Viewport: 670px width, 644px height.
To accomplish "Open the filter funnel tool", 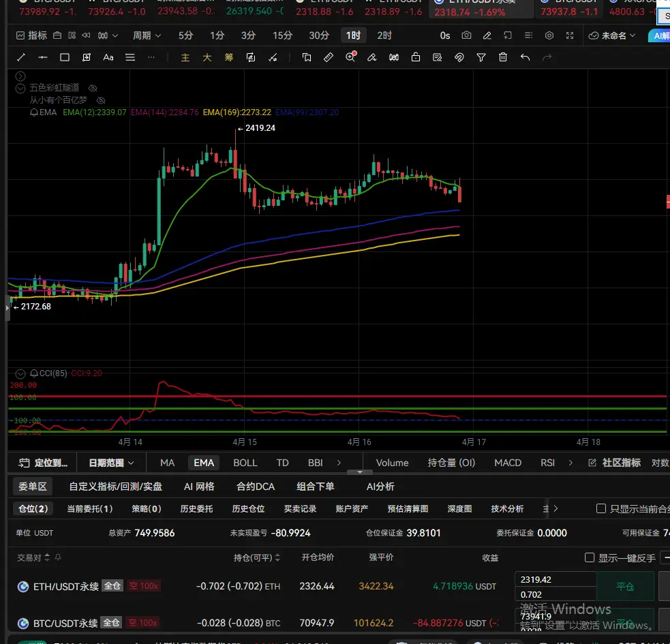I will 481,57.
